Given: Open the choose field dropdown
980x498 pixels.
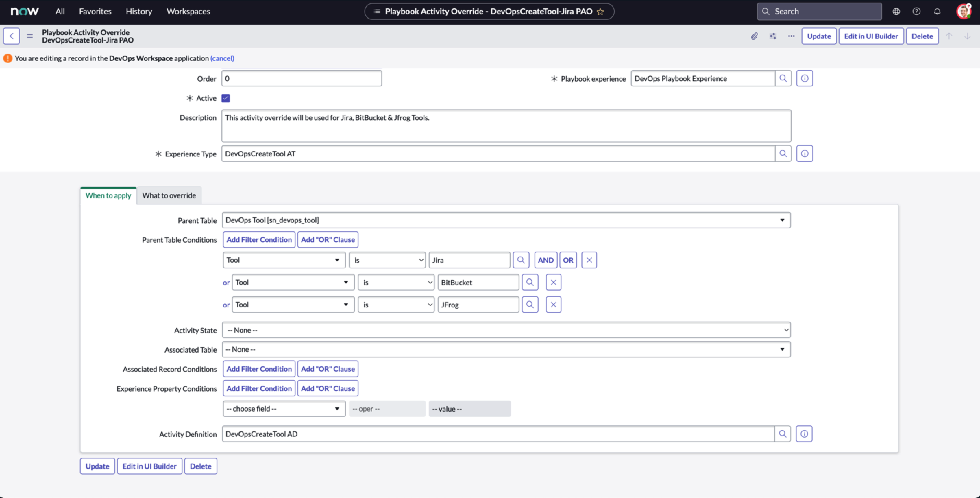Looking at the screenshot, I should pyautogui.click(x=284, y=409).
